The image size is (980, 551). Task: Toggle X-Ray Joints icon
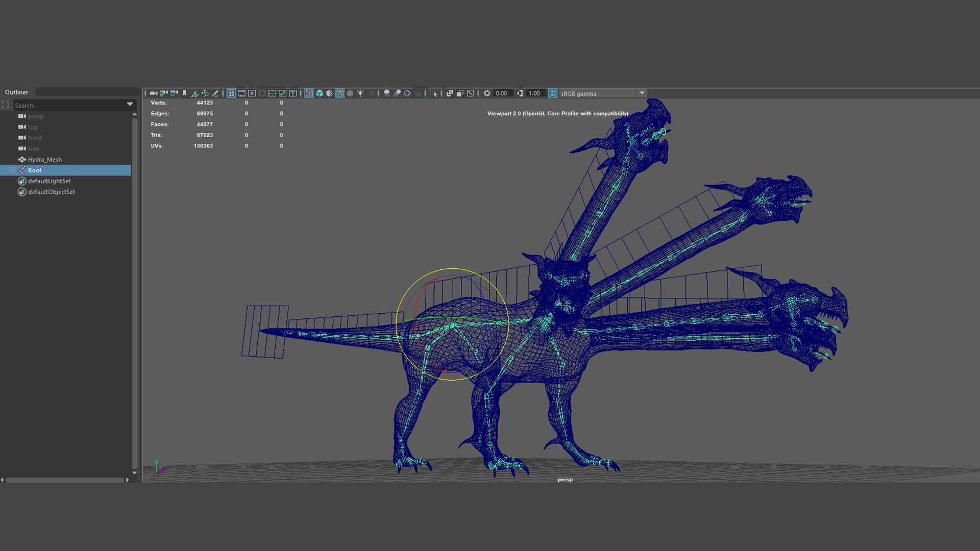click(470, 93)
